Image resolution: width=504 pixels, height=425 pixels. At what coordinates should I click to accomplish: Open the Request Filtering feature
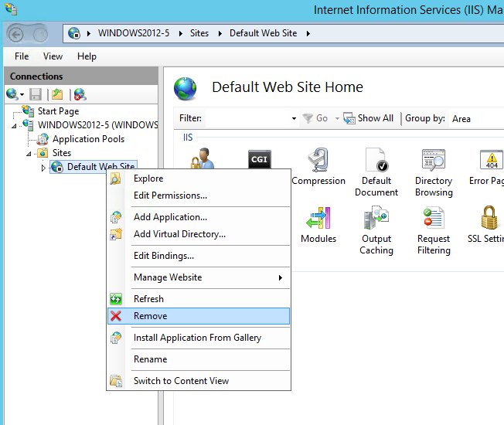tap(433, 219)
